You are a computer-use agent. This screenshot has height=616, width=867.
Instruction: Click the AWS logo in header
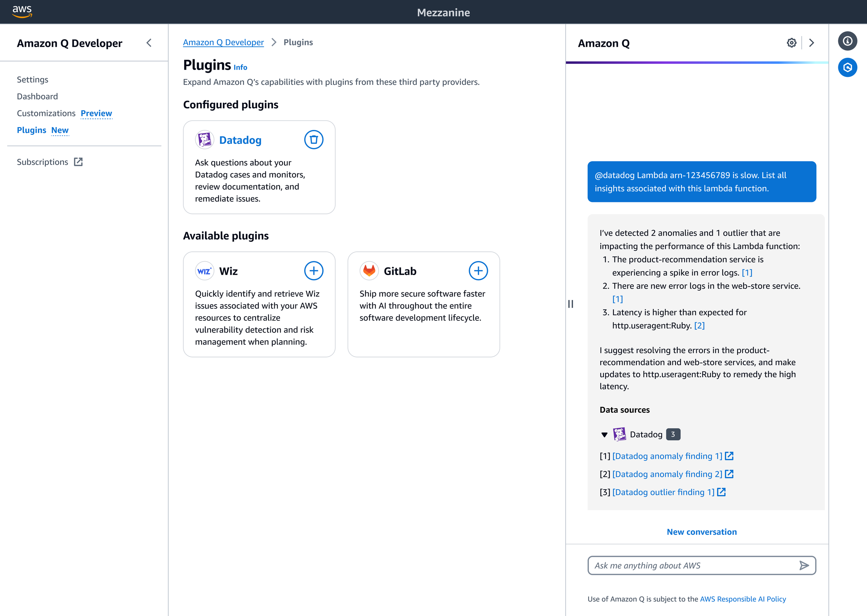coord(22,12)
